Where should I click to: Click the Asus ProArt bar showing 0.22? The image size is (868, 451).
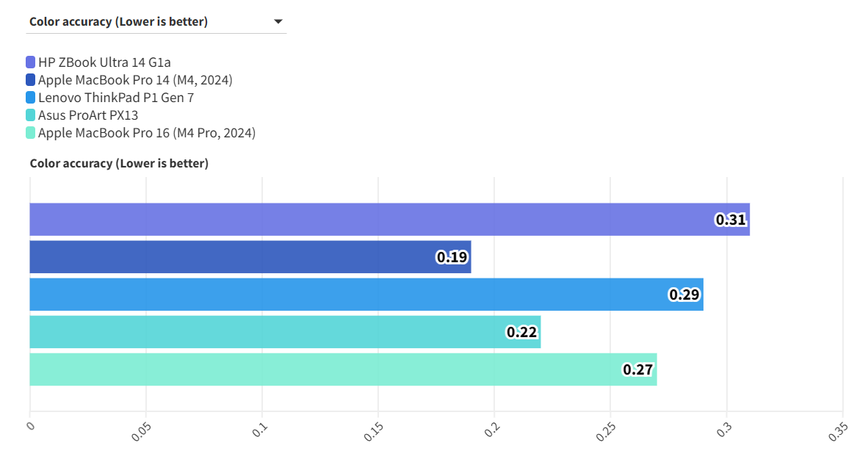264,332
